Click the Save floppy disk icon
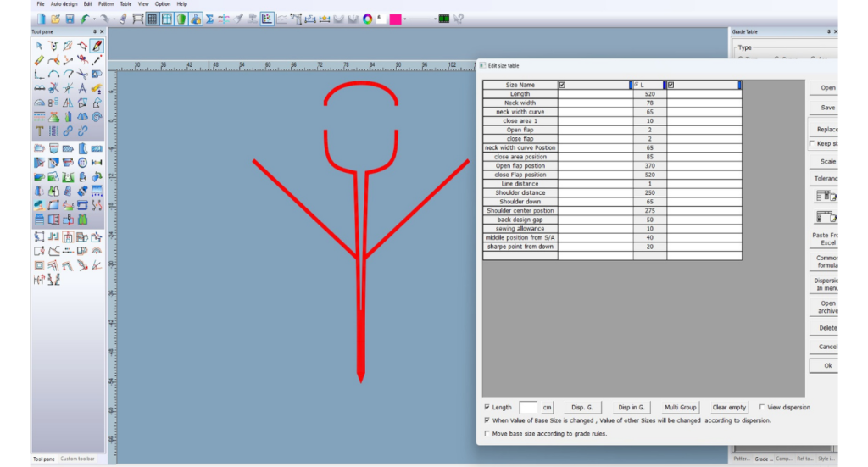Image resolution: width=868 pixels, height=467 pixels. pos(70,19)
